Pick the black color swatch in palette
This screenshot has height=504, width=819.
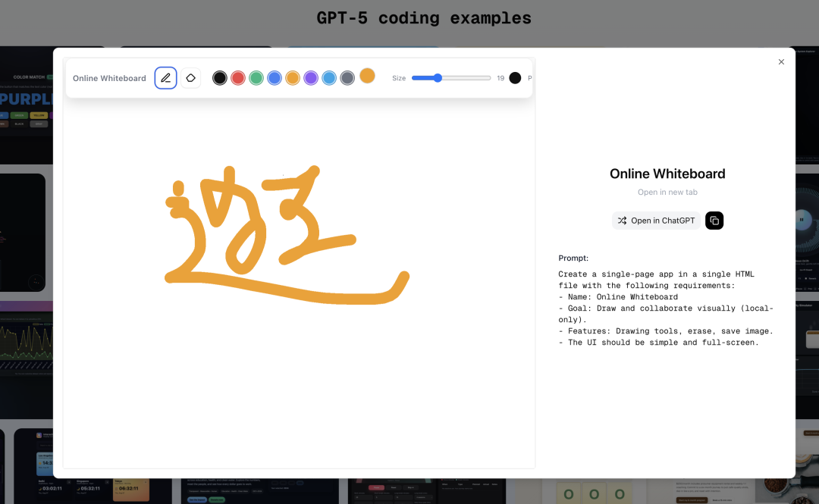tap(219, 78)
